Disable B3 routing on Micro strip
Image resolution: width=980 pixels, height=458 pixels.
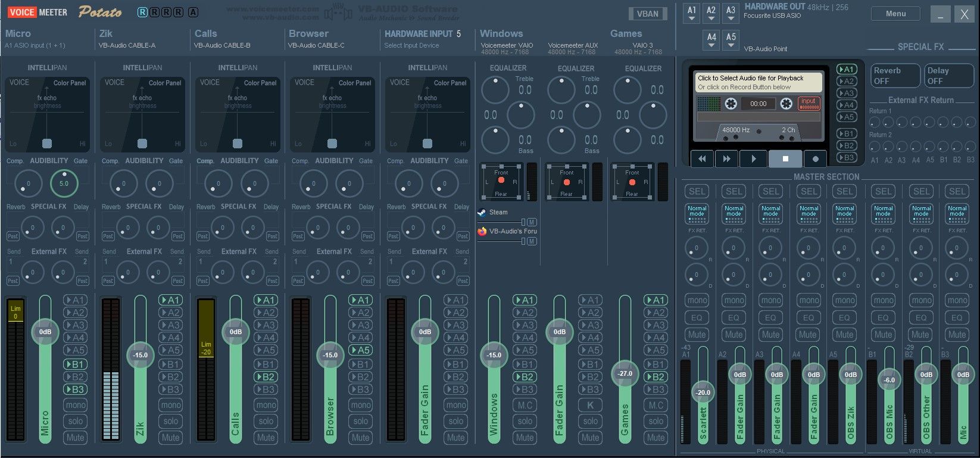click(76, 390)
